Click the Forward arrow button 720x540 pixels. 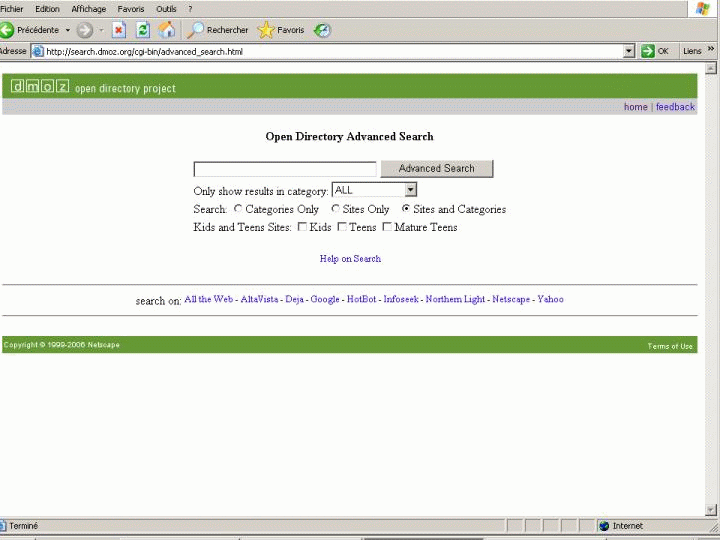tap(84, 30)
